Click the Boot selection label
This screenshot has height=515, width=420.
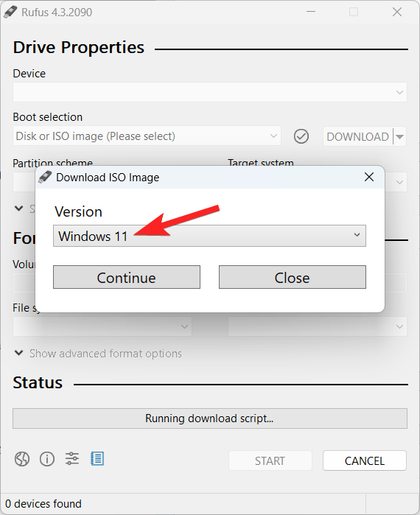click(x=48, y=117)
